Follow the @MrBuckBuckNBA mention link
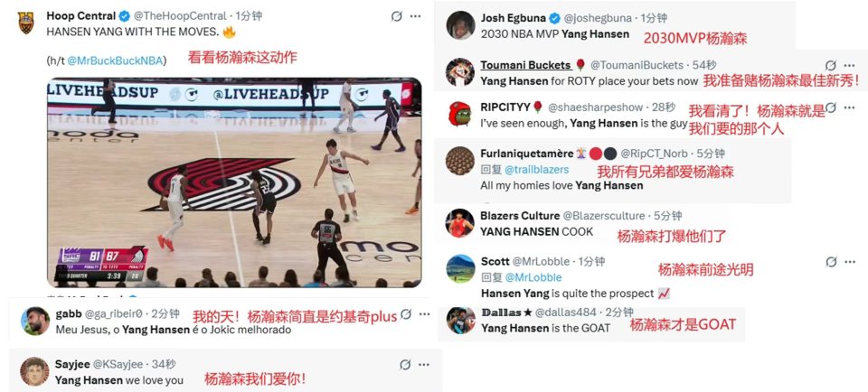The image size is (868, 392). (x=117, y=61)
